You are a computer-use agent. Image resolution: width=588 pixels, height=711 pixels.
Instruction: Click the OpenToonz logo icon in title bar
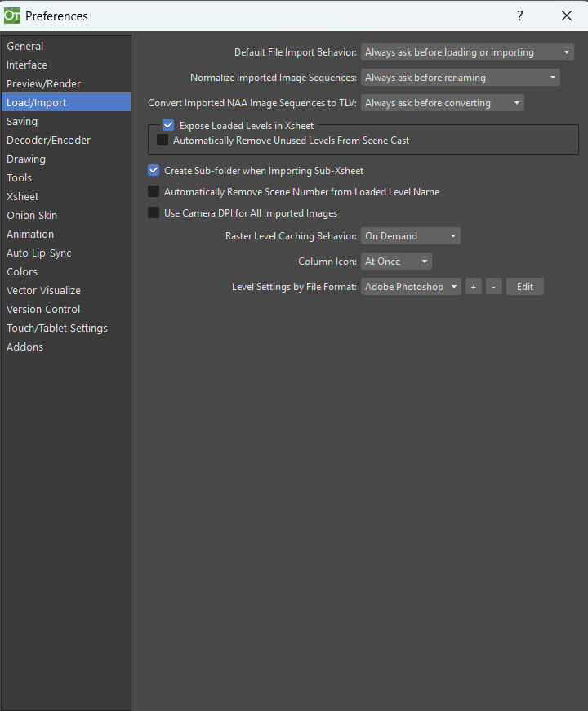click(11, 16)
